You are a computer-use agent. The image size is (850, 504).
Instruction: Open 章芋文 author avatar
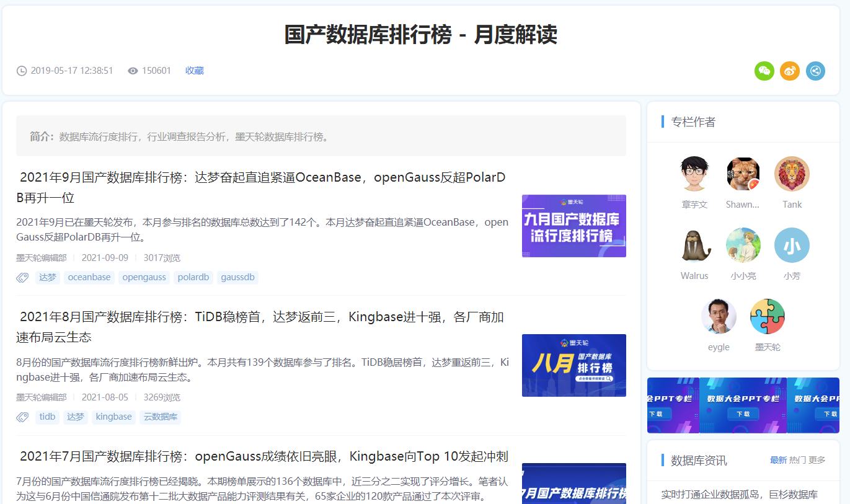pyautogui.click(x=694, y=174)
